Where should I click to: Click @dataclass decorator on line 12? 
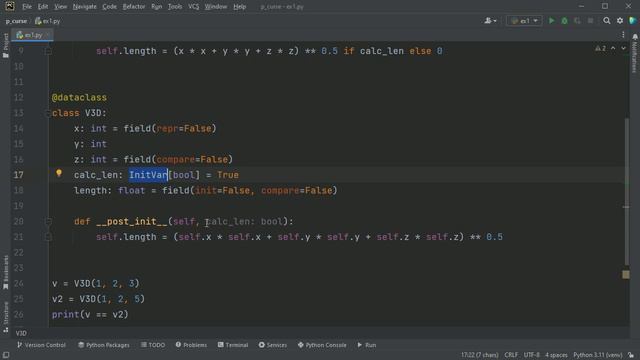79,98
